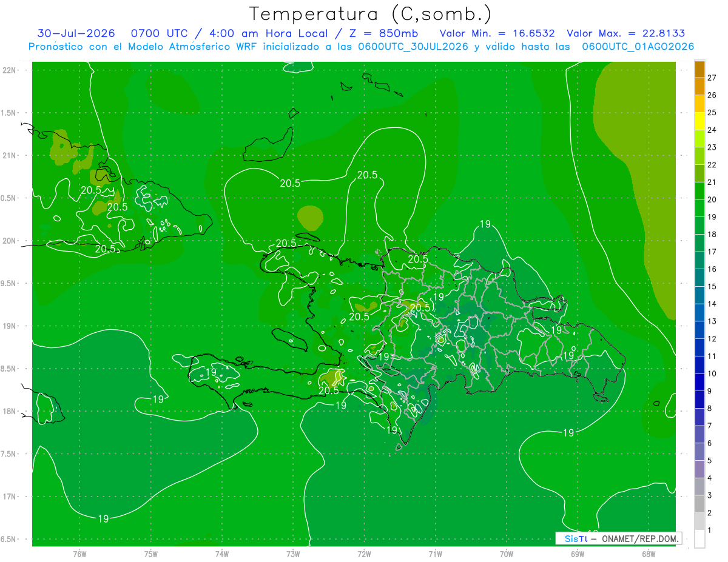Click the SisTI - ONAMET/REP.DOM. credit box
Image resolution: width=728 pixels, height=562 pixels.
click(x=619, y=538)
